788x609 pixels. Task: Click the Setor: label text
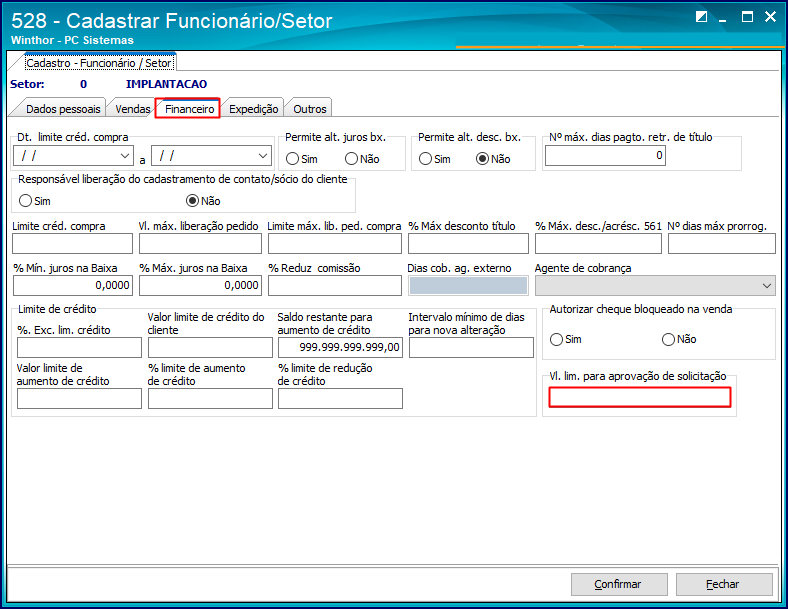click(27, 84)
